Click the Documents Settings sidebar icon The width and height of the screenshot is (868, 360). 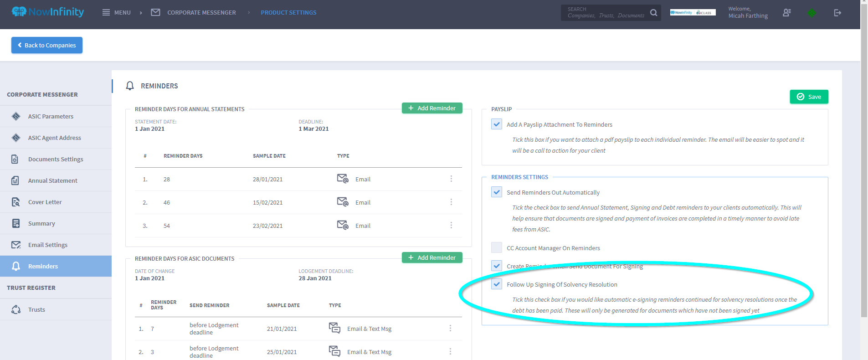click(15, 159)
